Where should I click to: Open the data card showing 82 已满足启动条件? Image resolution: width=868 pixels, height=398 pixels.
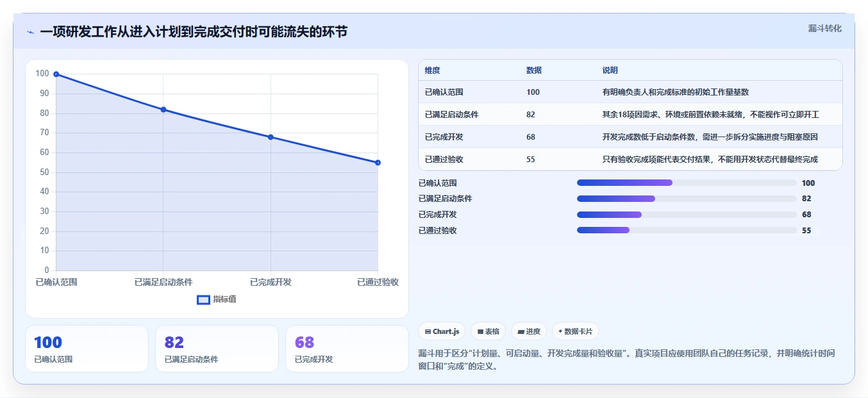(217, 349)
